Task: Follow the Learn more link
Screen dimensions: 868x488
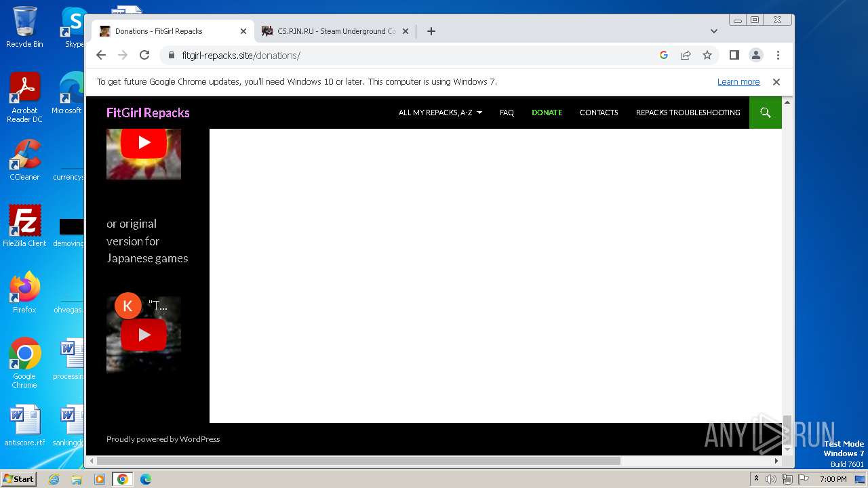Action: 738,81
